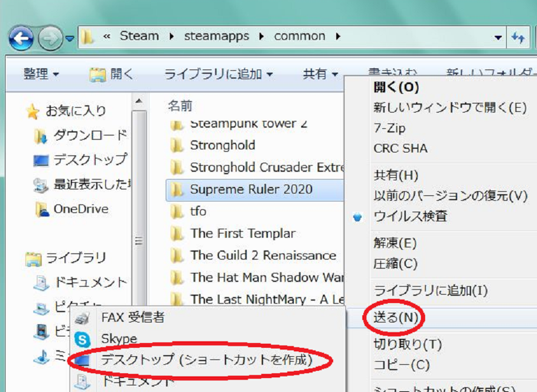Open ドキュメント library in sidebar
537x392 pixels.
tap(91, 282)
